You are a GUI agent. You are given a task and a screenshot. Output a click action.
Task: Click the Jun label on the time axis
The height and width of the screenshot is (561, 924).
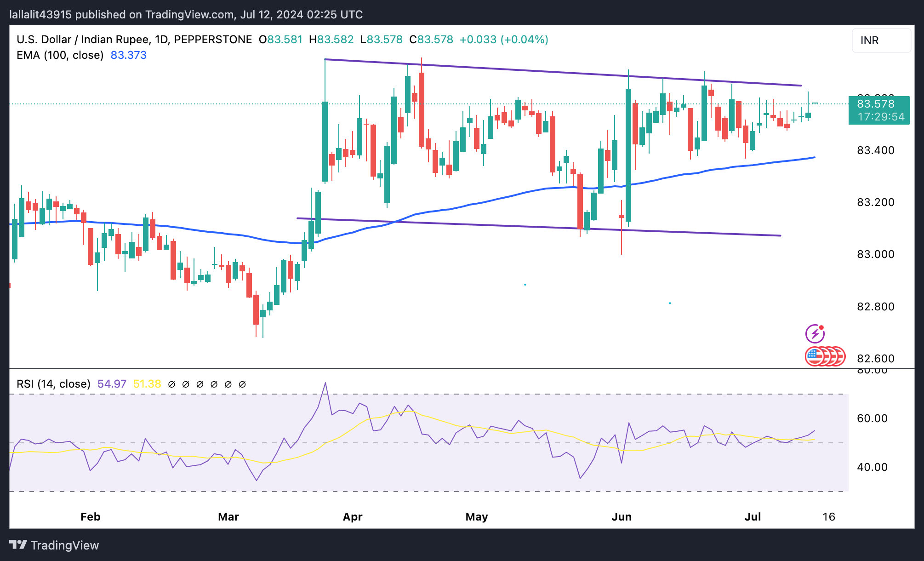click(x=622, y=517)
